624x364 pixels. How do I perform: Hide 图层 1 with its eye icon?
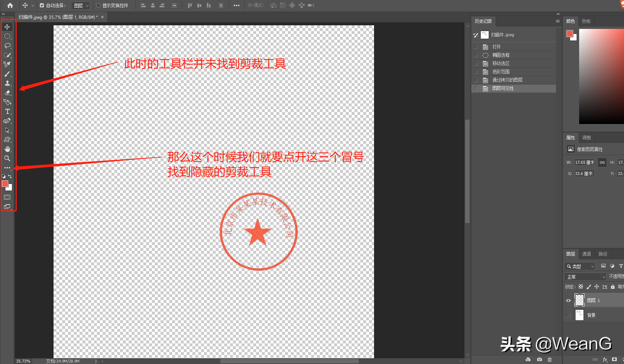click(568, 300)
